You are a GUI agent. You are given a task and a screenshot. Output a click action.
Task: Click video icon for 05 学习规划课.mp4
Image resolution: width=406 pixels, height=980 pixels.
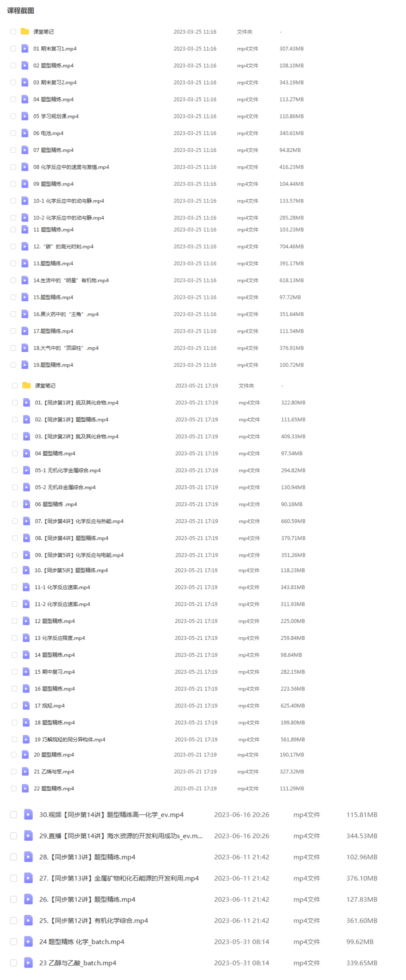click(x=25, y=116)
